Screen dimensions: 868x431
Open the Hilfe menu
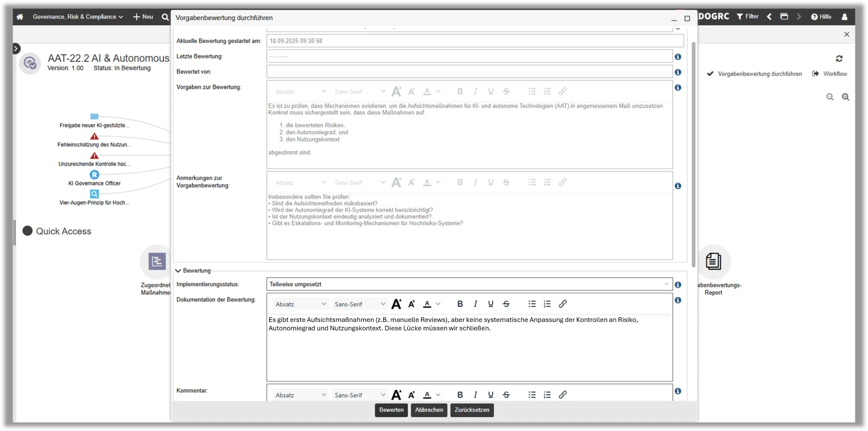821,17
